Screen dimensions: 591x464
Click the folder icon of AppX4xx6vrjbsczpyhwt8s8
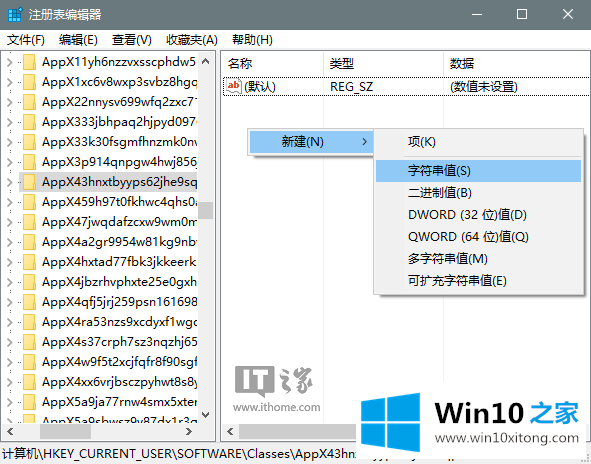click(x=29, y=382)
